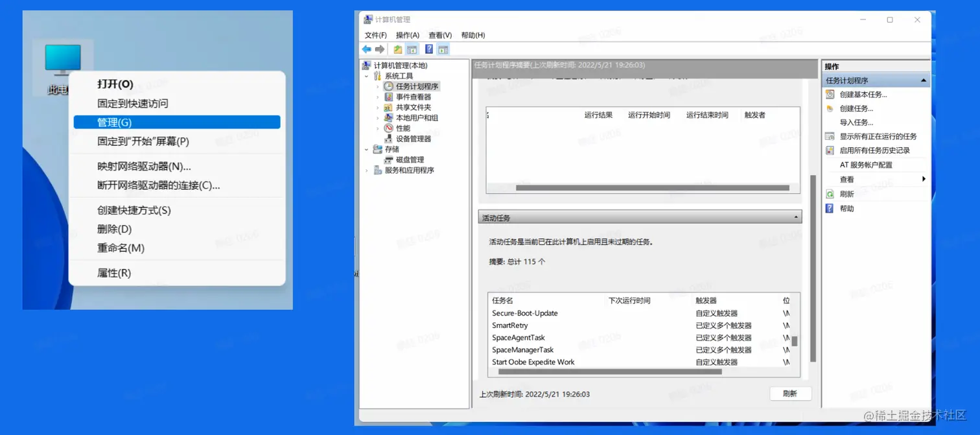
Task: Open the 操作(A) menu
Action: [x=408, y=35]
